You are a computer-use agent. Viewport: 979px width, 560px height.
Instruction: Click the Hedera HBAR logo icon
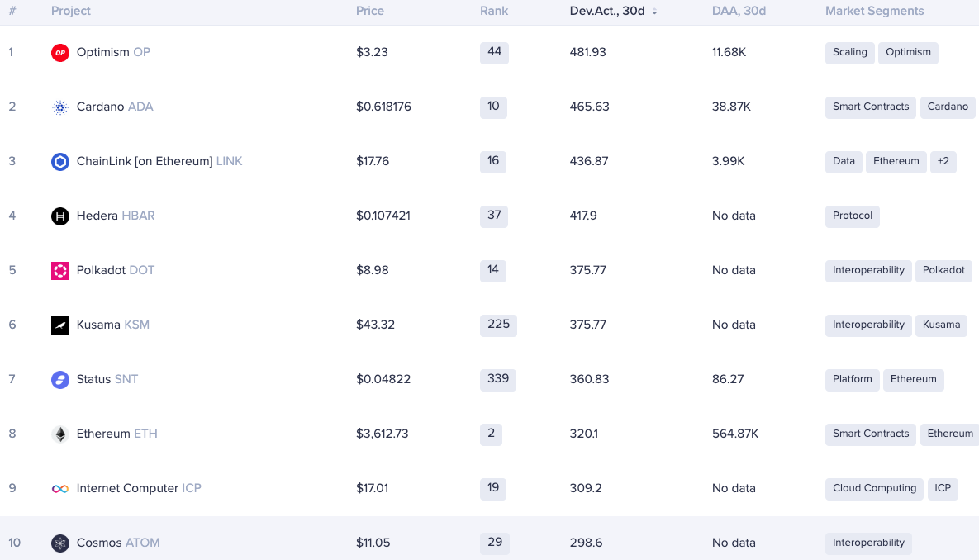click(x=60, y=216)
